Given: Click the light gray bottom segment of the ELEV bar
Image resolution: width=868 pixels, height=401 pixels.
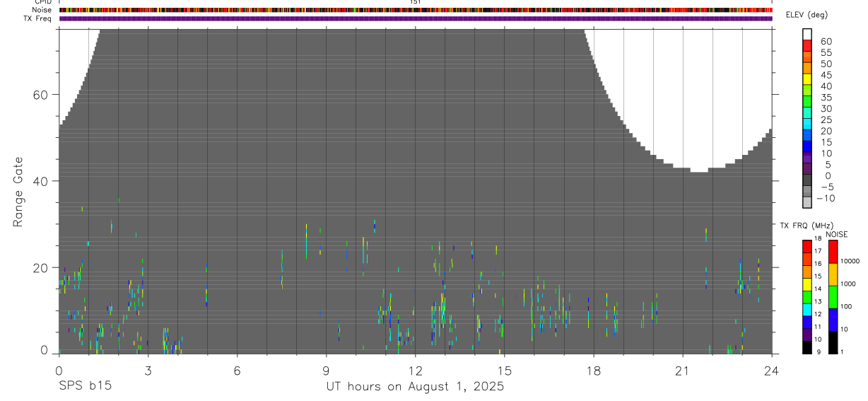Looking at the screenshot, I should tap(807, 202).
